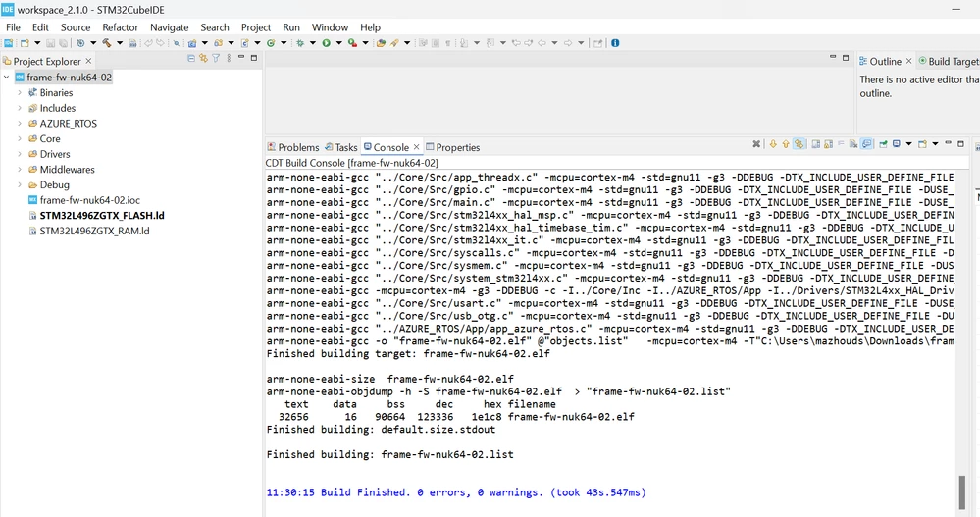Image resolution: width=980 pixels, height=517 pixels.
Task: Expand the AZURE_RTOS folder
Action: click(x=20, y=124)
